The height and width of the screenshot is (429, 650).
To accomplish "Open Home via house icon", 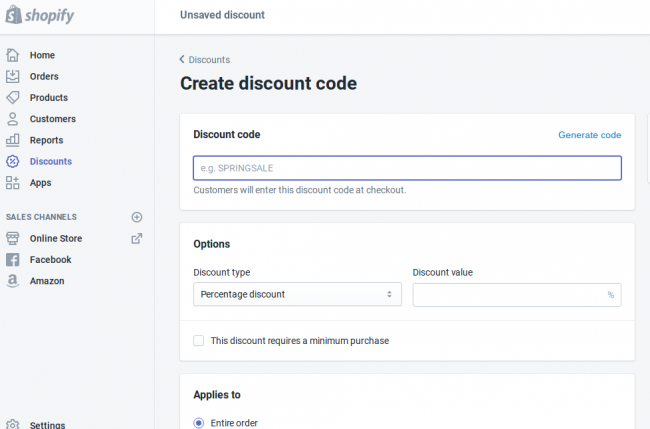I will coord(13,55).
